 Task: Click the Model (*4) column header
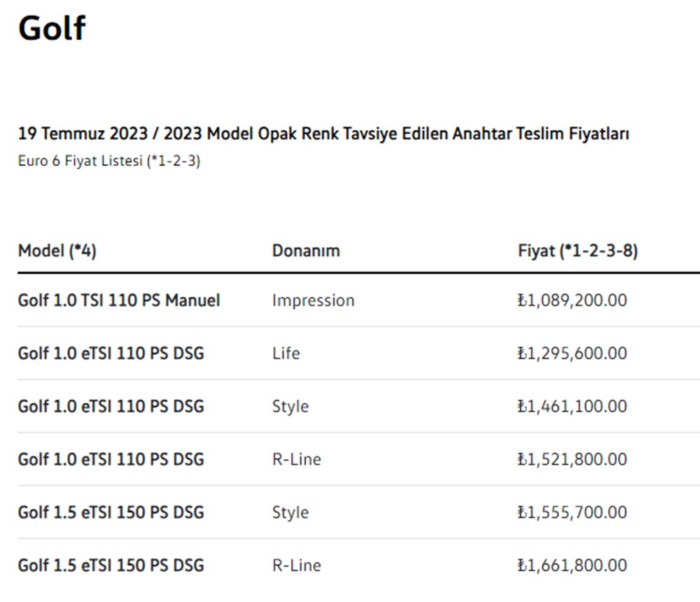click(57, 251)
